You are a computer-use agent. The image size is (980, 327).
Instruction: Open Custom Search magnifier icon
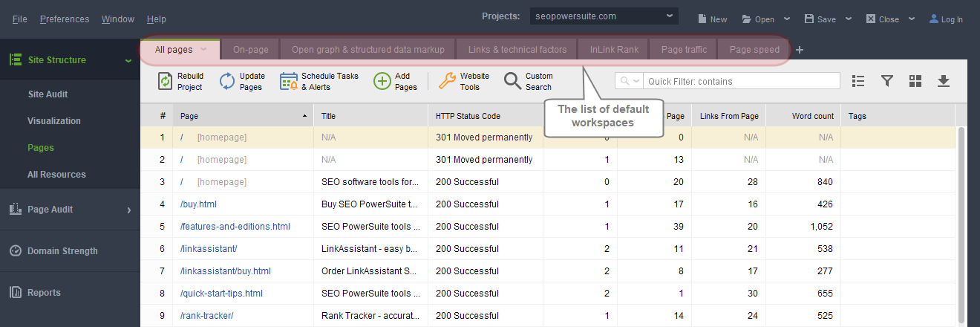(x=512, y=81)
